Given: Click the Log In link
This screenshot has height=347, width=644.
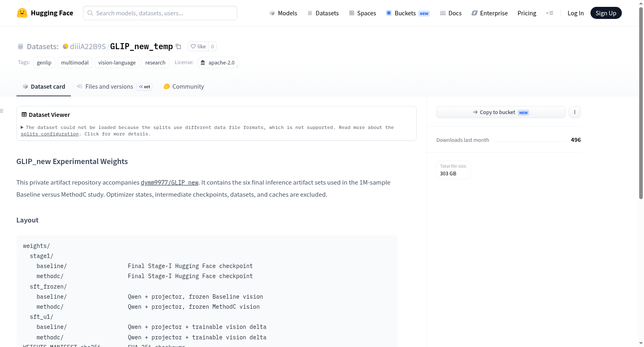Looking at the screenshot, I should coord(576,13).
